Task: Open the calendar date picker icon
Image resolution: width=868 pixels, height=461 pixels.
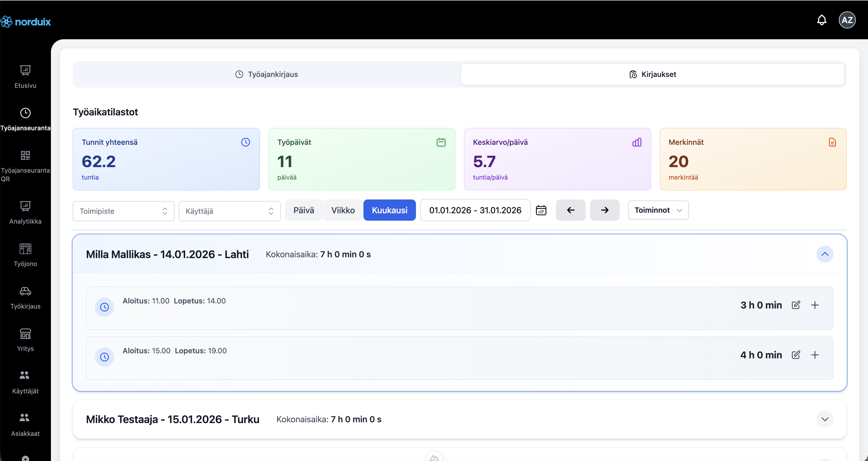Action: pos(541,210)
